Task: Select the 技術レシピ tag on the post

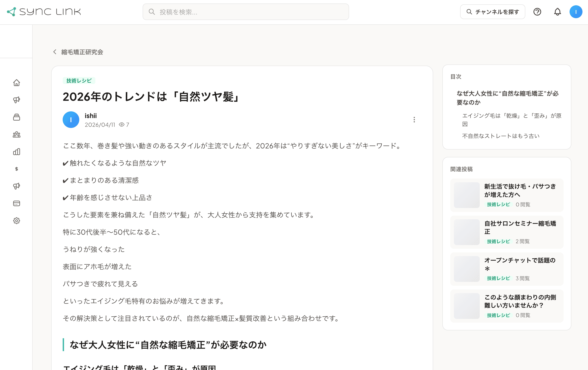Action: click(79, 81)
